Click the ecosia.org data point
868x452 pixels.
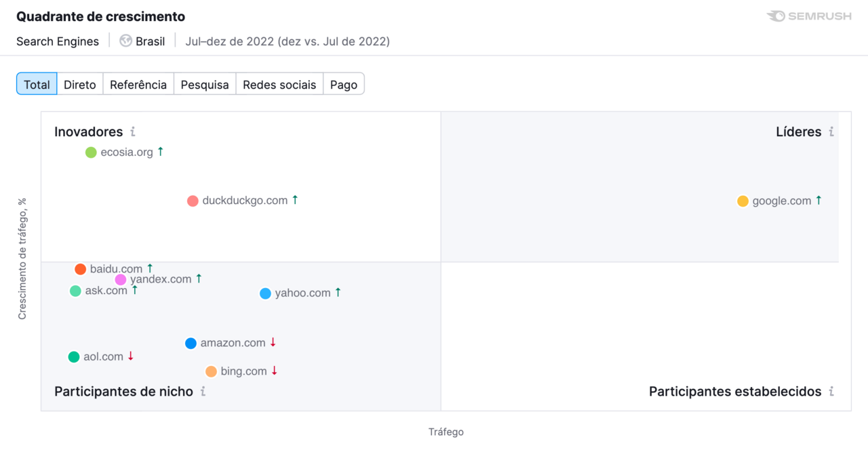tap(90, 152)
